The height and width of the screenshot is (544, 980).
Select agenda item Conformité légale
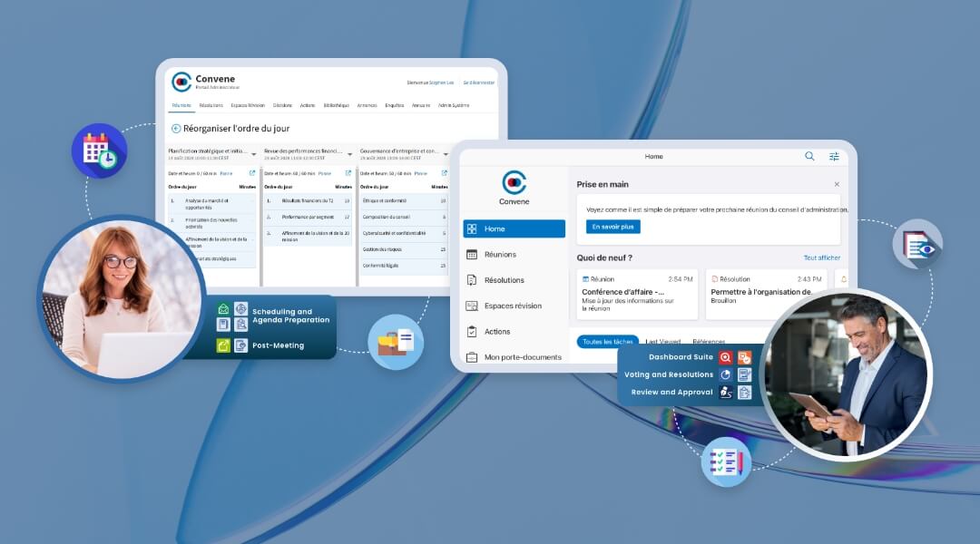pyautogui.click(x=404, y=266)
